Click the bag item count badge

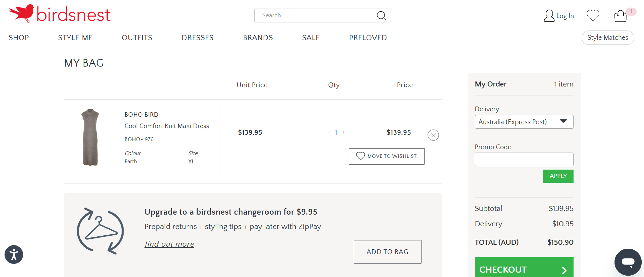pyautogui.click(x=631, y=11)
